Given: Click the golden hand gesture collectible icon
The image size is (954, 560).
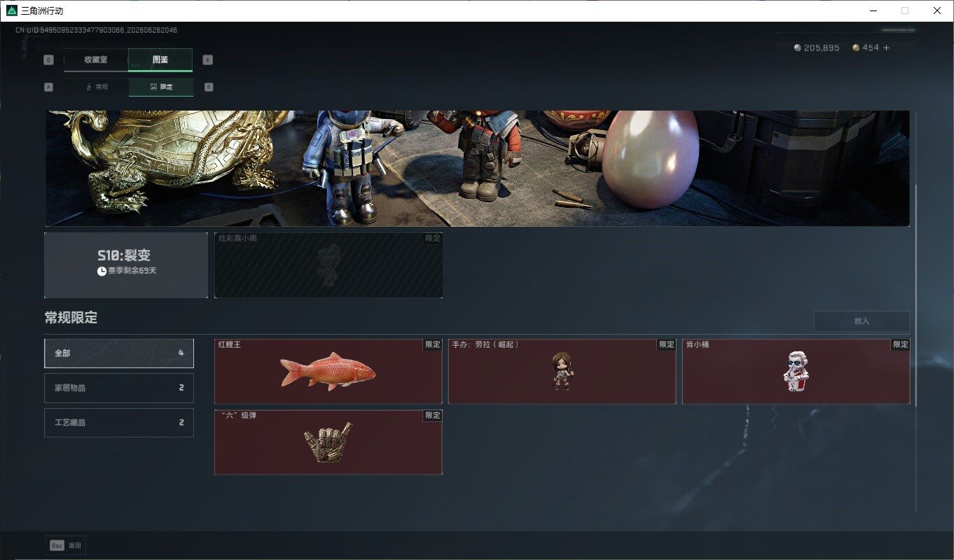Looking at the screenshot, I should (x=328, y=442).
